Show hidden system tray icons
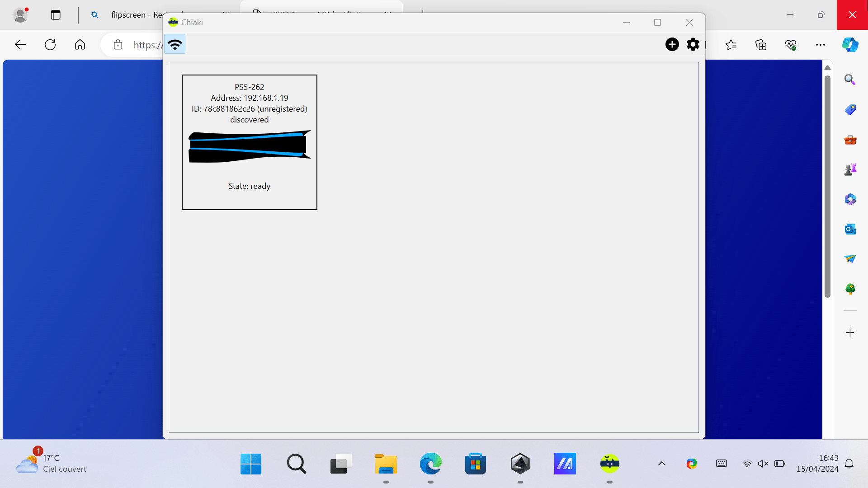 pyautogui.click(x=662, y=464)
